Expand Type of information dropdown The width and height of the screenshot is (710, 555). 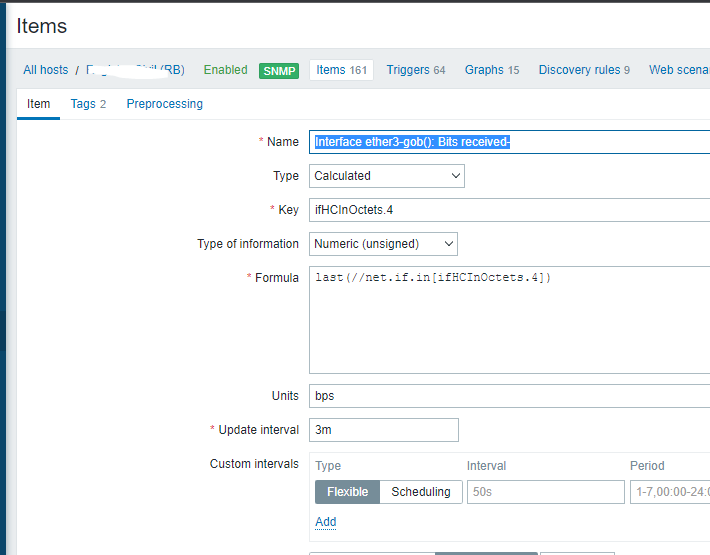point(382,244)
